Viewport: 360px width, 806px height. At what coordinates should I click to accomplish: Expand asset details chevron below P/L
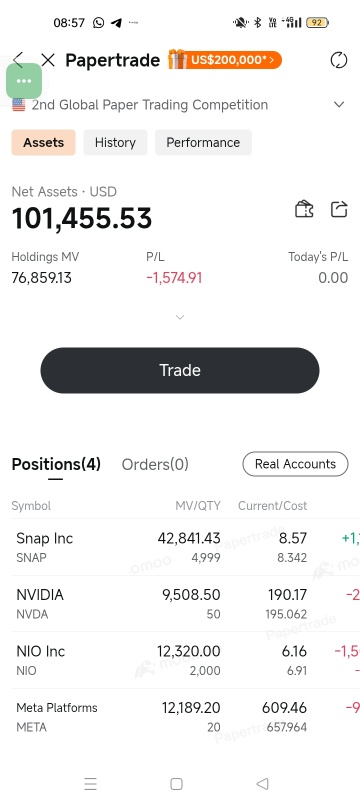point(180,317)
